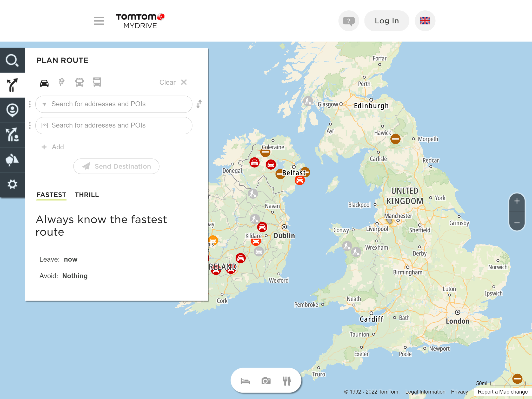Viewport: 532px width, 399px height.
Task: Open the Privacy link
Action: click(x=460, y=392)
